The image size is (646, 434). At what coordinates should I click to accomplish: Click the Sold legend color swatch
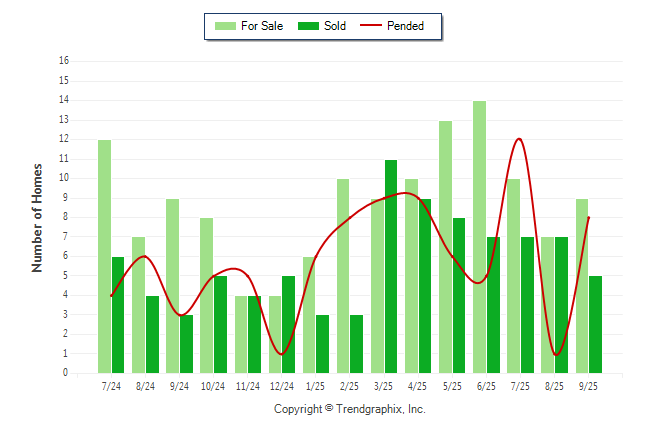pyautogui.click(x=308, y=26)
